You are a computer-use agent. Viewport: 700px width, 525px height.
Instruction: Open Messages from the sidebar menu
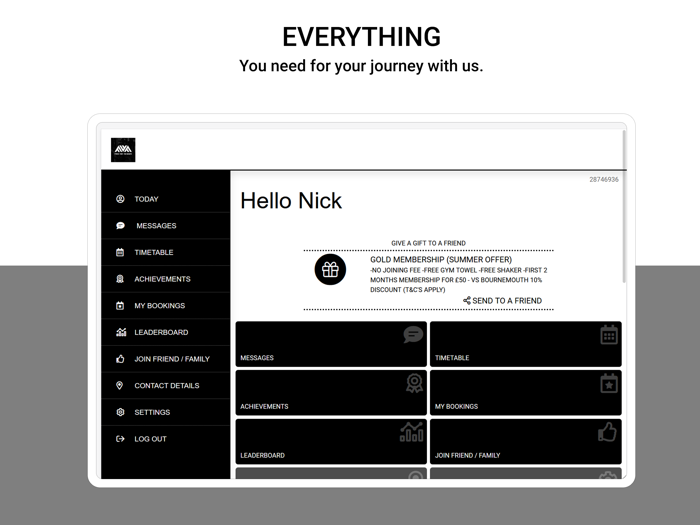point(166,225)
